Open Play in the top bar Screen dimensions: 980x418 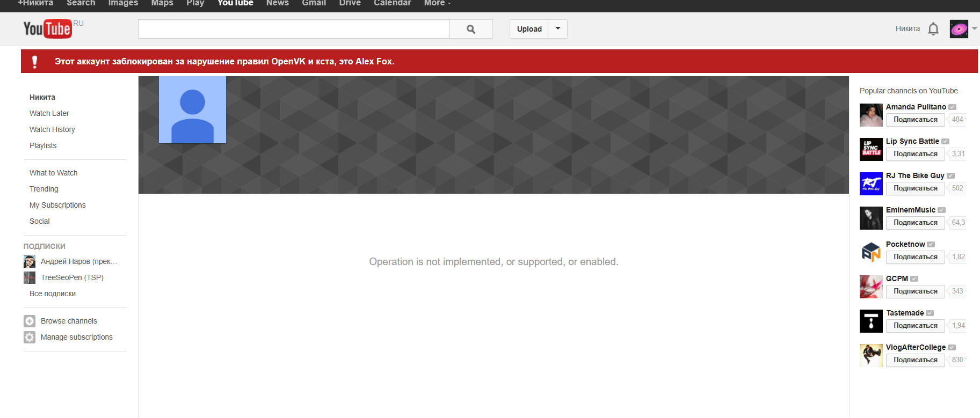click(x=195, y=3)
